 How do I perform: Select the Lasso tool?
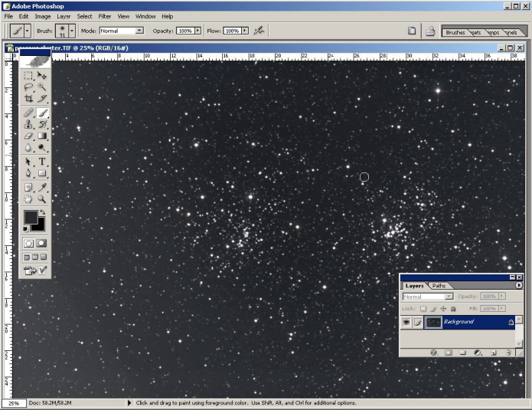[x=28, y=87]
